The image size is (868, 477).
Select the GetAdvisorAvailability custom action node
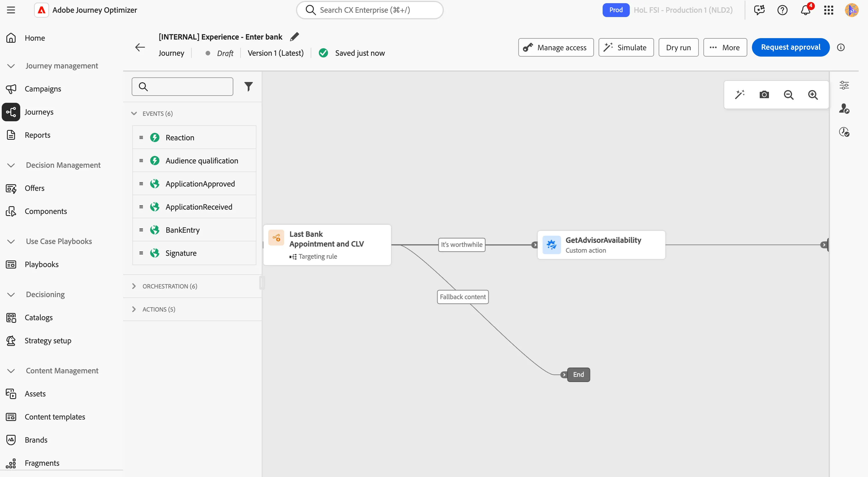coord(601,245)
